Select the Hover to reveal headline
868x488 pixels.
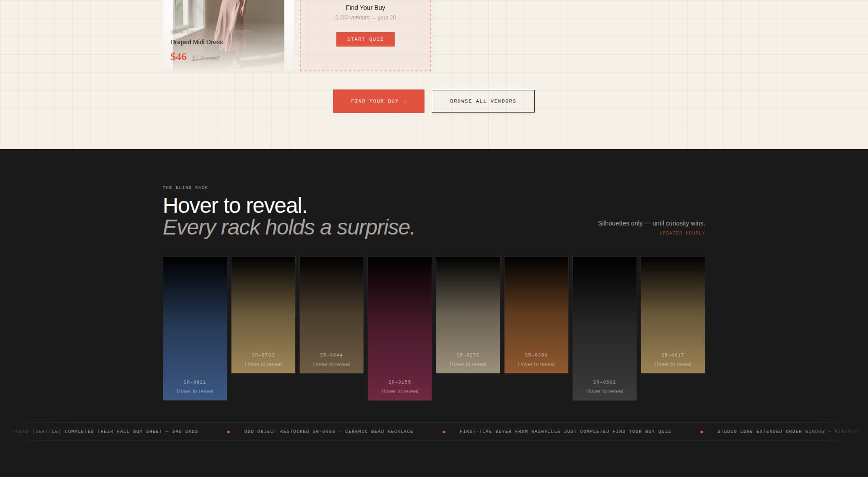(235, 206)
